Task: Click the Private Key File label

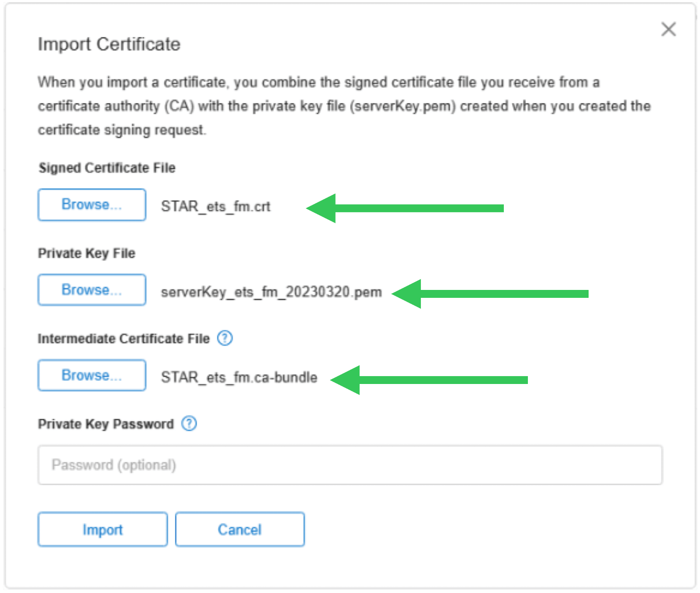Action: tap(87, 253)
